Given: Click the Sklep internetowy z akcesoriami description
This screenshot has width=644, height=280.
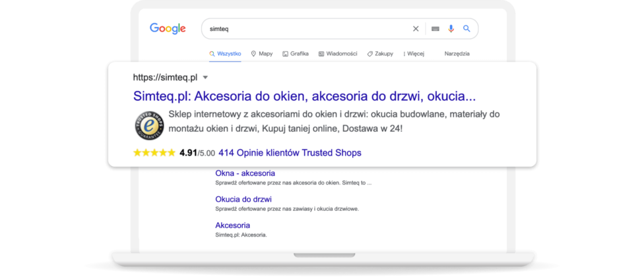Looking at the screenshot, I should point(335,121).
